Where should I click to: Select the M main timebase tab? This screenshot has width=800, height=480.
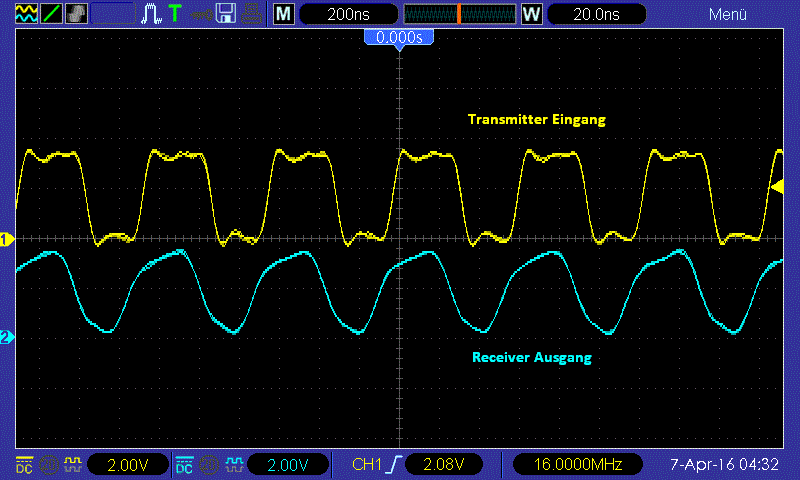[284, 14]
